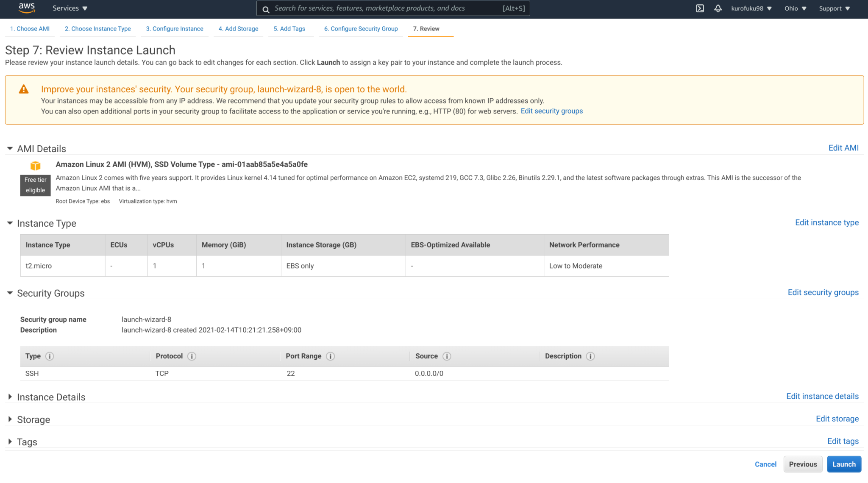This screenshot has width=868, height=483.
Task: Open the kurofuku98 account dropdown
Action: pos(751,8)
